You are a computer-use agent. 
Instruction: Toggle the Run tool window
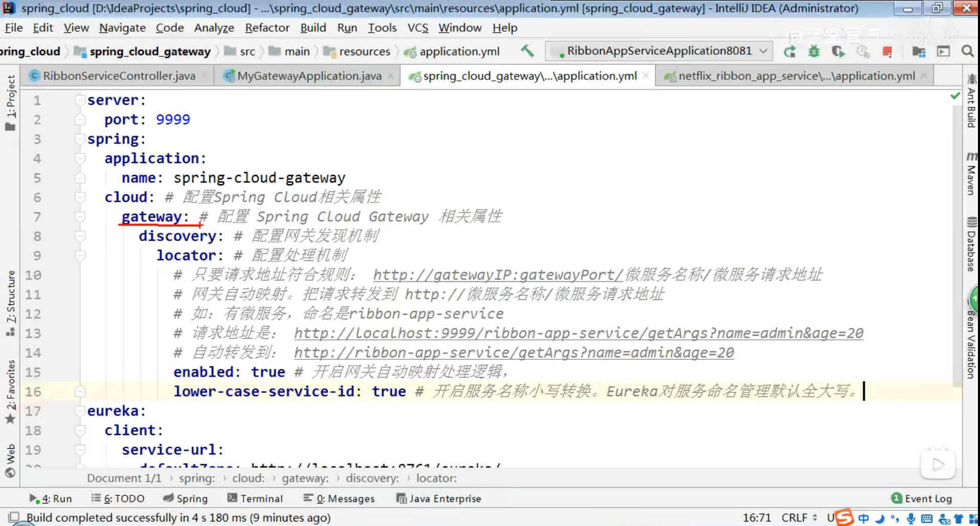point(50,498)
